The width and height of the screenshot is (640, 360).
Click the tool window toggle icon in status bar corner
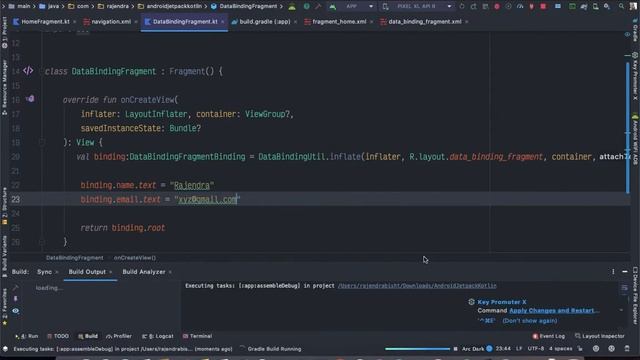5,349
